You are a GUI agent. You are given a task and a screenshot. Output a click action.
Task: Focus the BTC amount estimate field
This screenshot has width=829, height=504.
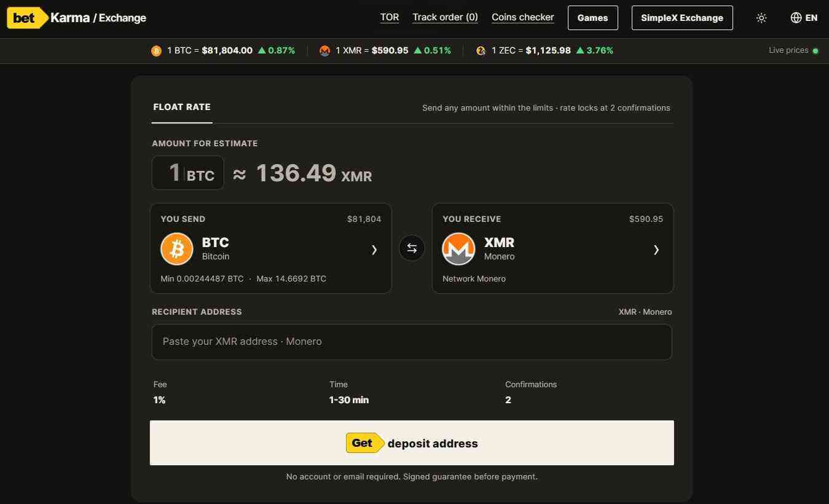click(x=188, y=173)
